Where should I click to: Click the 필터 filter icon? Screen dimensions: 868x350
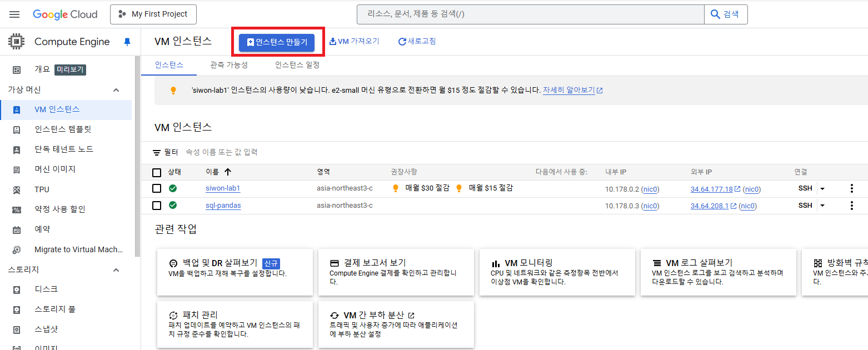[x=157, y=152]
